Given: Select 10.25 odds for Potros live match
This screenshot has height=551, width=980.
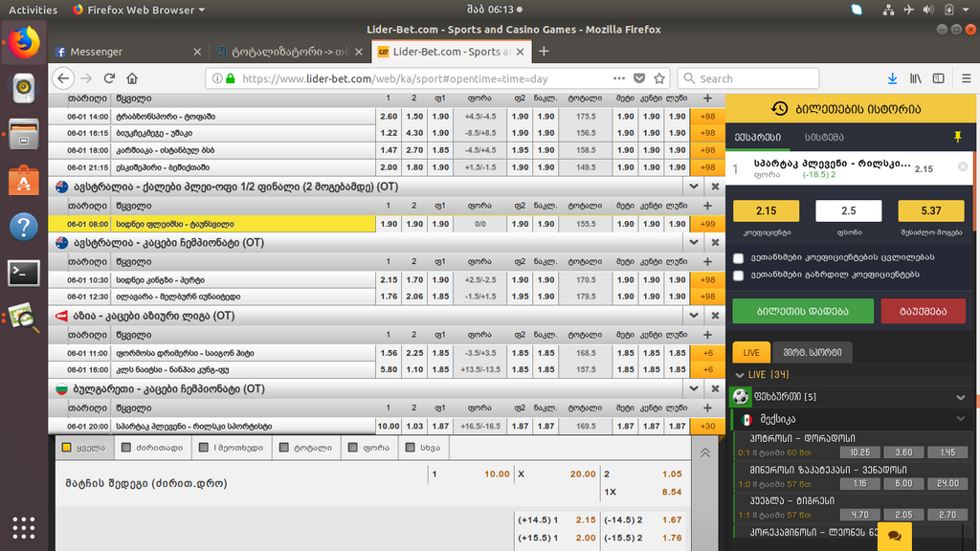Looking at the screenshot, I should point(860,452).
